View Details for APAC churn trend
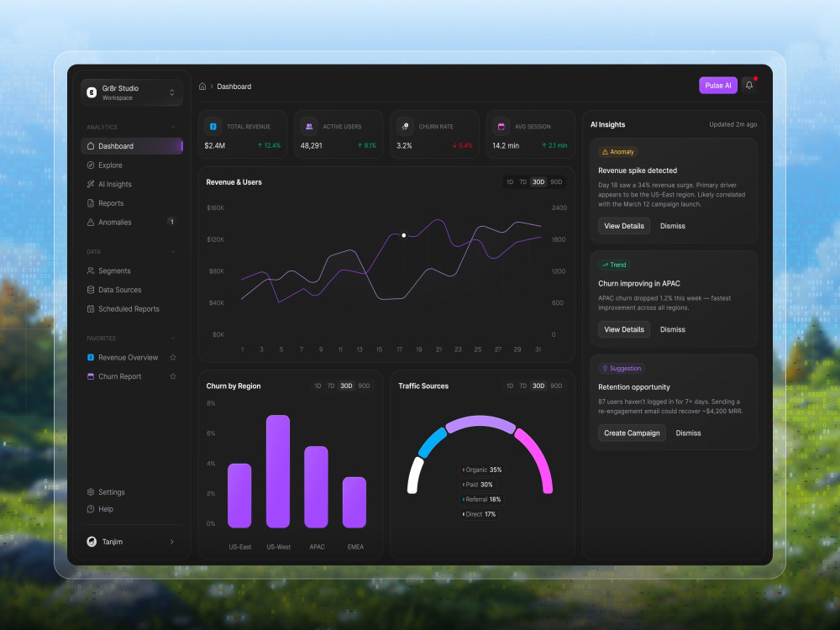 tap(624, 329)
